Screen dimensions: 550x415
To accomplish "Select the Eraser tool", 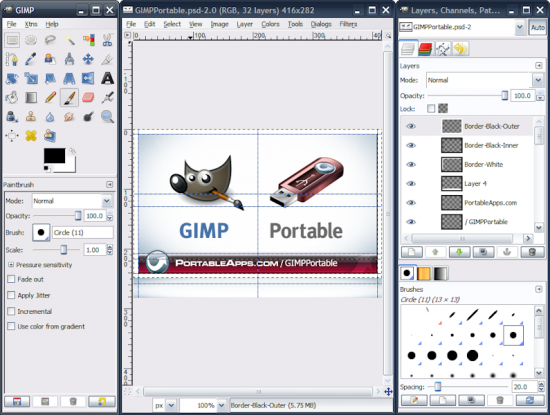I will pyautogui.click(x=88, y=97).
